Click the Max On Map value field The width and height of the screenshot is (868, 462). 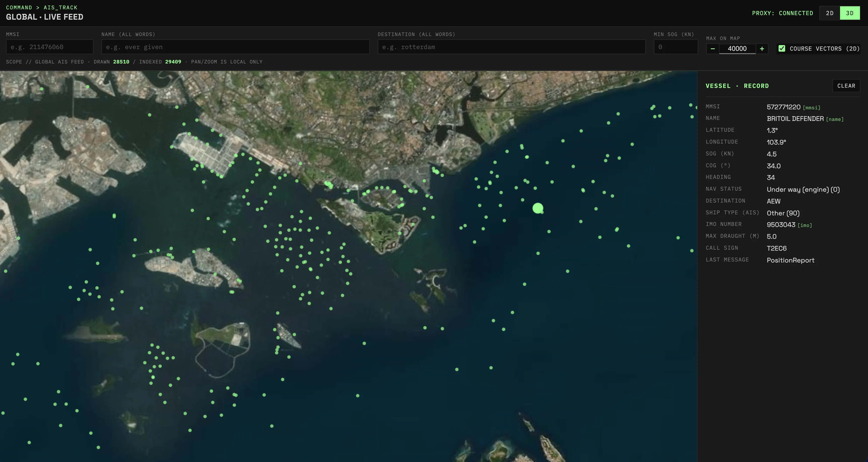coord(737,49)
